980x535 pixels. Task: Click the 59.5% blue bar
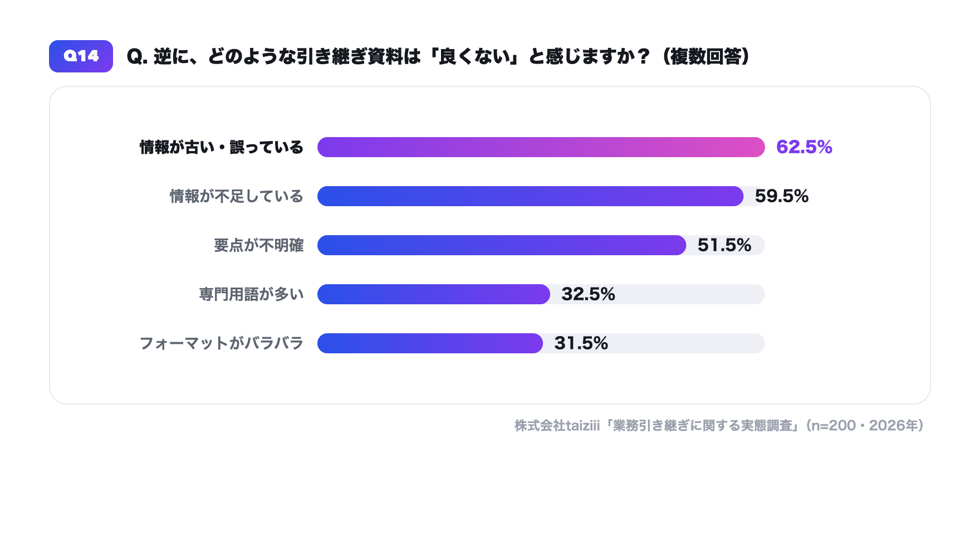pos(531,196)
